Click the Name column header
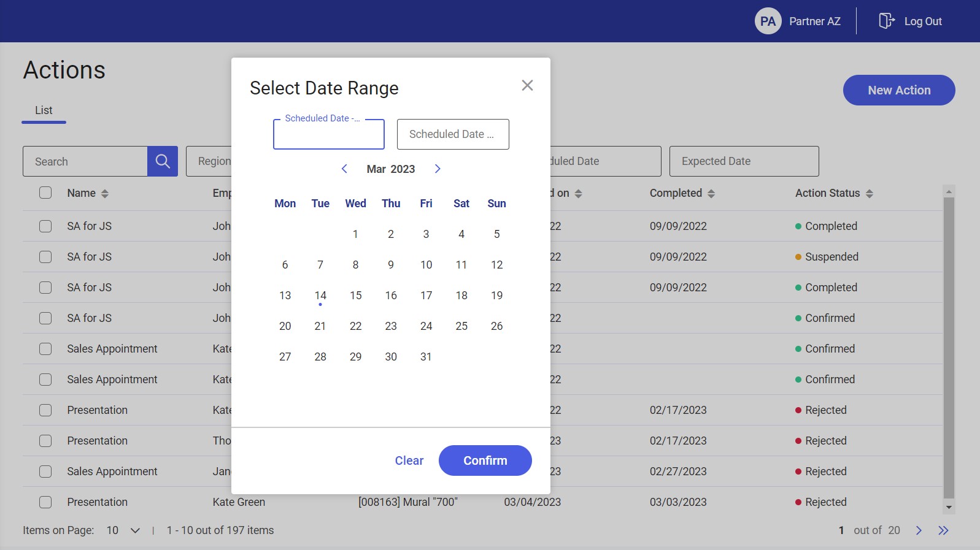This screenshot has height=550, width=980. (x=82, y=193)
